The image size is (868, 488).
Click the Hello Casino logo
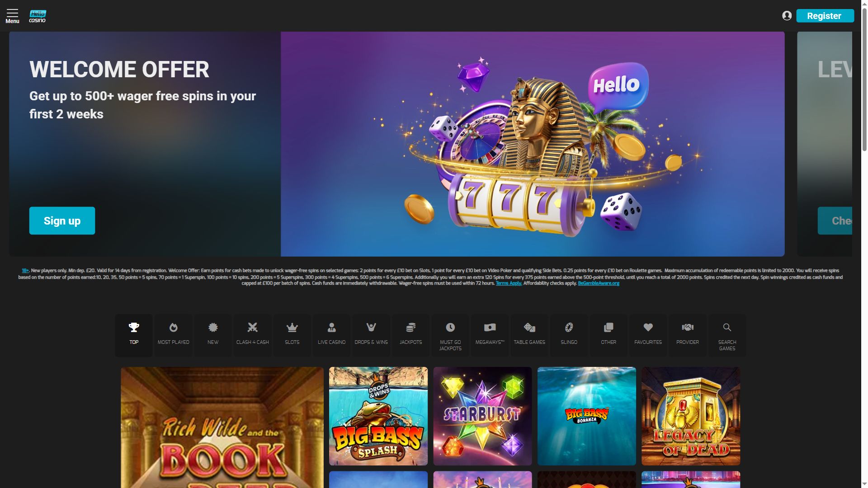(x=38, y=16)
